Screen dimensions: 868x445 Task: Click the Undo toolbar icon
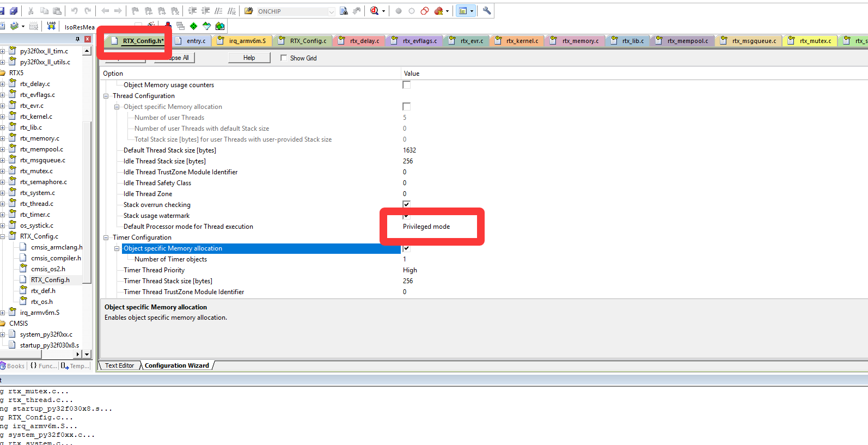tap(75, 11)
